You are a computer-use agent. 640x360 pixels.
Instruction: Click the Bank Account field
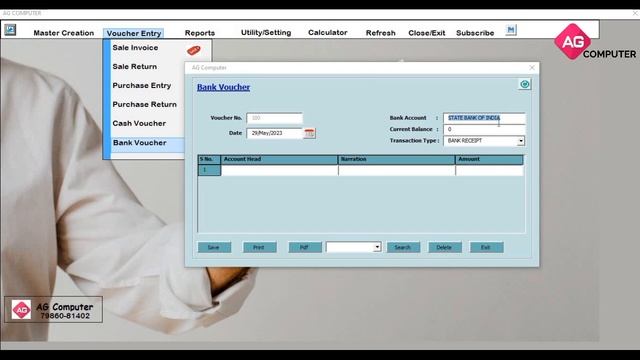pos(484,118)
